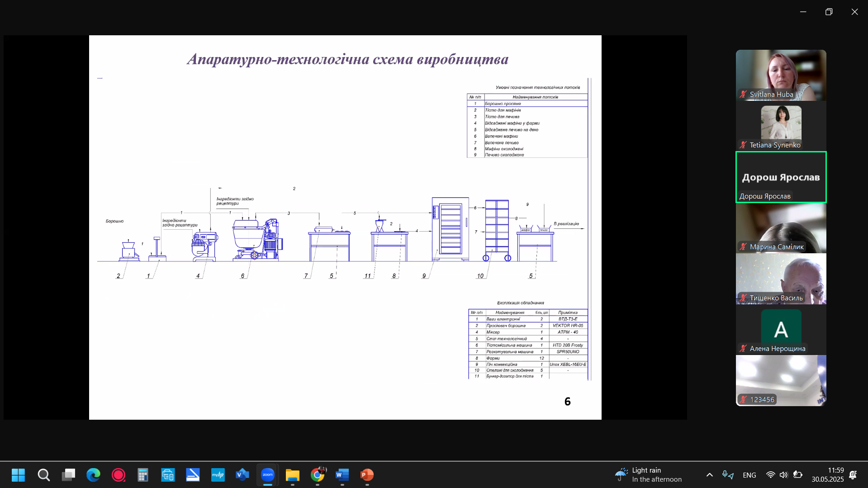This screenshot has width=868, height=488.
Task: Open taskbar Search
Action: [43, 475]
